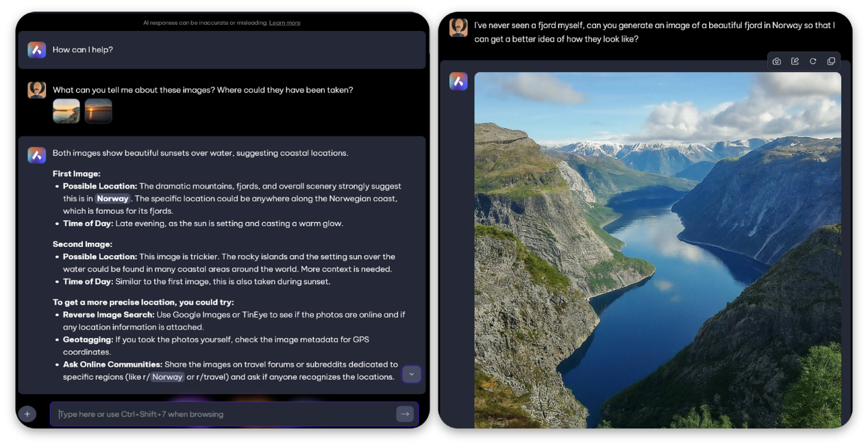Click the 'Type here or use Ctrl+Shift+7' input field
Image resolution: width=868 pixels, height=447 pixels.
tap(234, 414)
